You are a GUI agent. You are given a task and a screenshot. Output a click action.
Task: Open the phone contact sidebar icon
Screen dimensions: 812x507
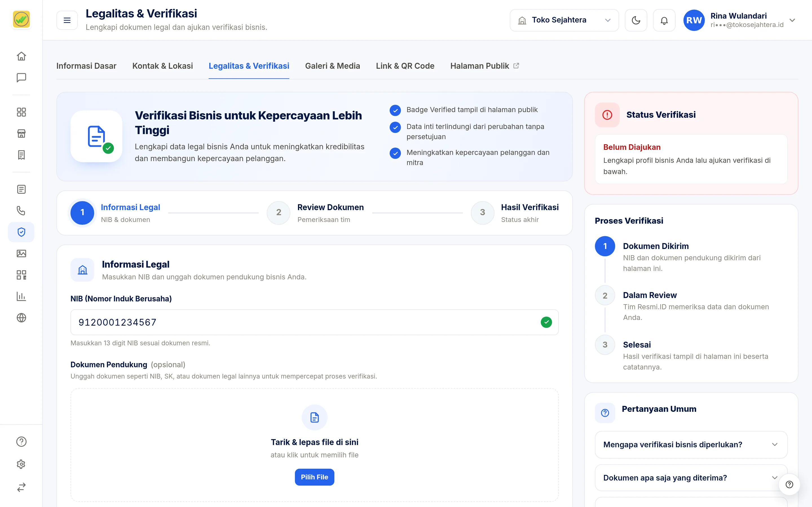point(21,211)
